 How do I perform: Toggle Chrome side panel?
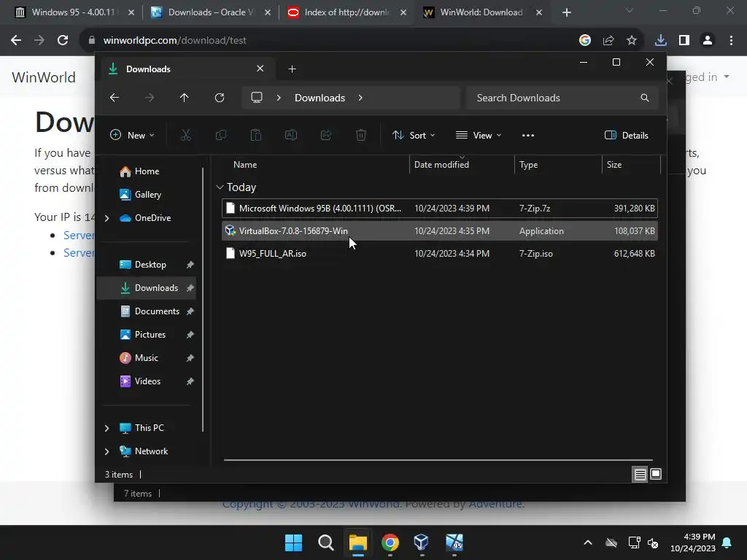[x=684, y=41]
